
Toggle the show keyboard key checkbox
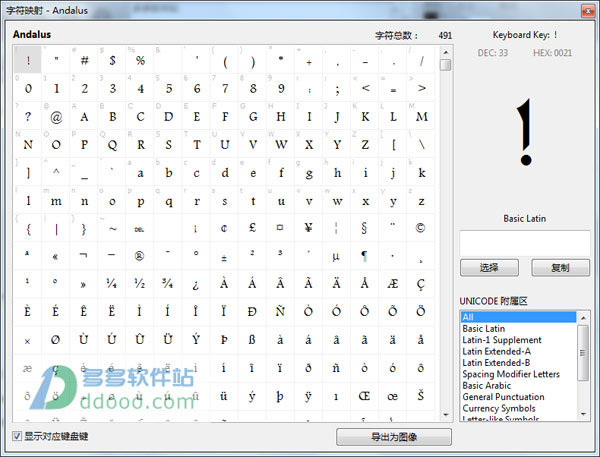tap(17, 436)
